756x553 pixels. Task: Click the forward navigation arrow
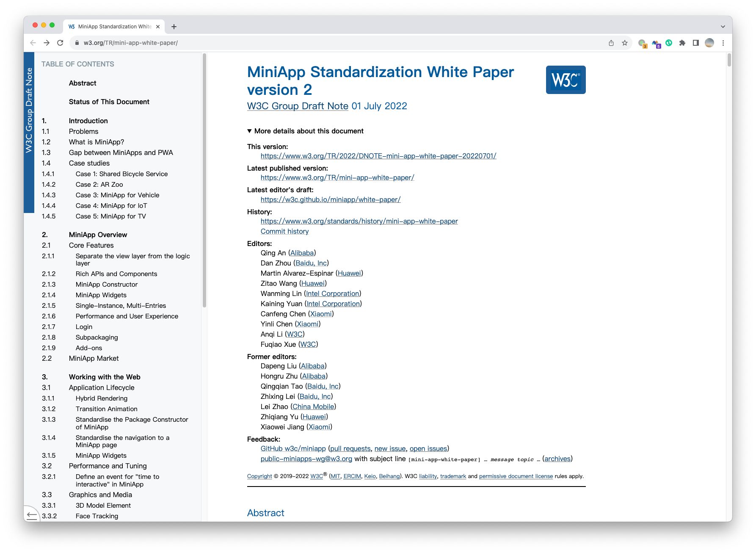coord(47,43)
